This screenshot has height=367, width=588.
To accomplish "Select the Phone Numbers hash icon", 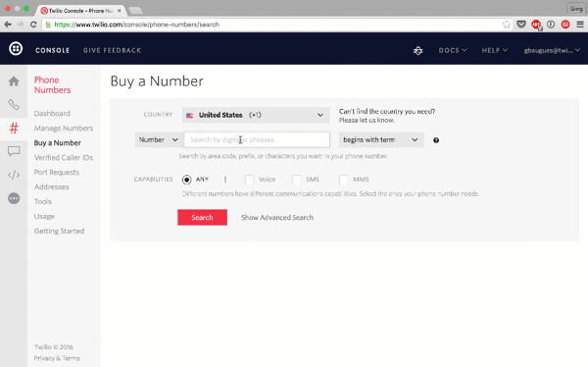I will (14, 129).
